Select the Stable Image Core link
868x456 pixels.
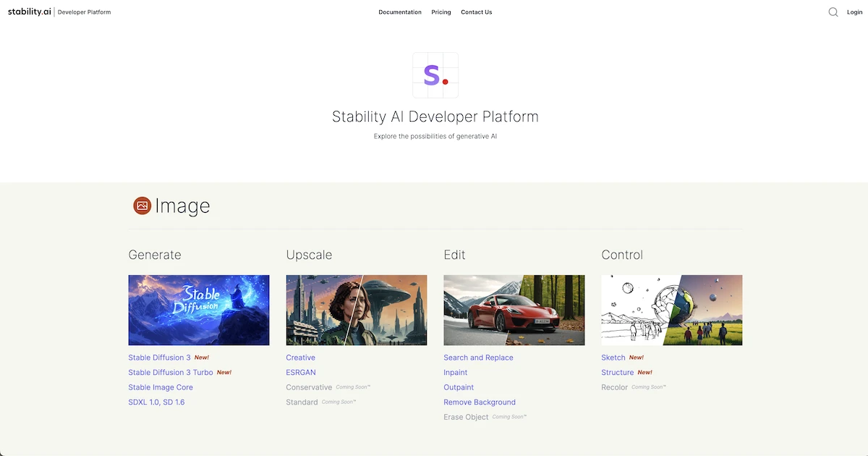tap(161, 387)
